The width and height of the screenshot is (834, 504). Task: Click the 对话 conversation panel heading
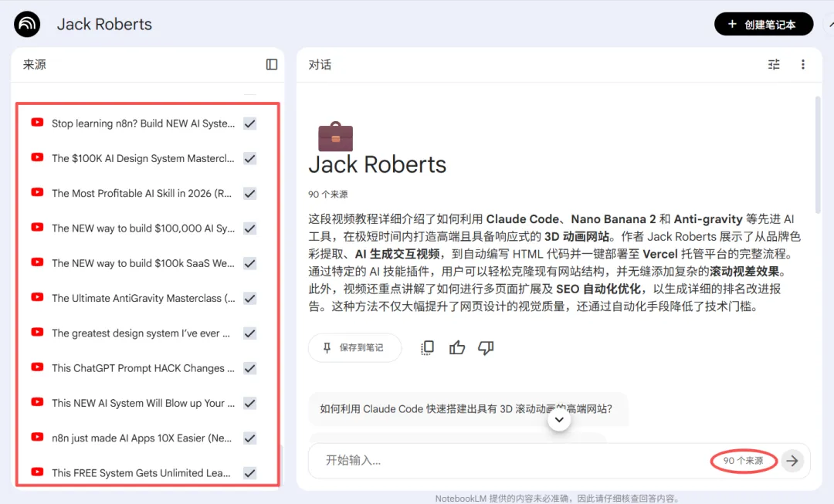pos(320,64)
